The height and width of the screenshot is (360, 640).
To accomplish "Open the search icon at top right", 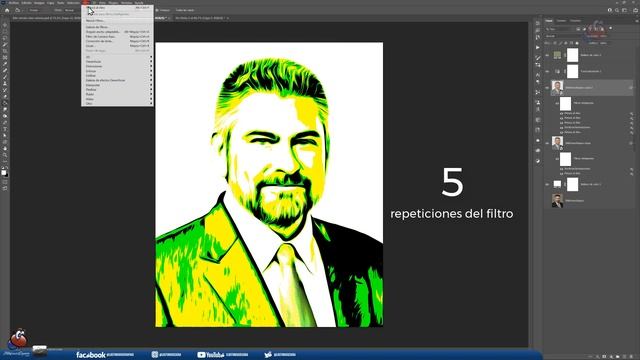I will click(617, 10).
